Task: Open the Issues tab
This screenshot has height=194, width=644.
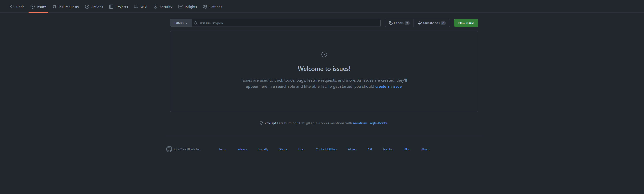Action: click(41, 7)
